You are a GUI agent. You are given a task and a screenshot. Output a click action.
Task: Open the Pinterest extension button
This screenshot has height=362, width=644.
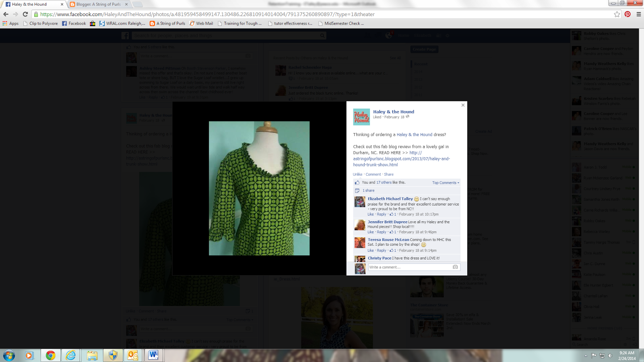(627, 14)
